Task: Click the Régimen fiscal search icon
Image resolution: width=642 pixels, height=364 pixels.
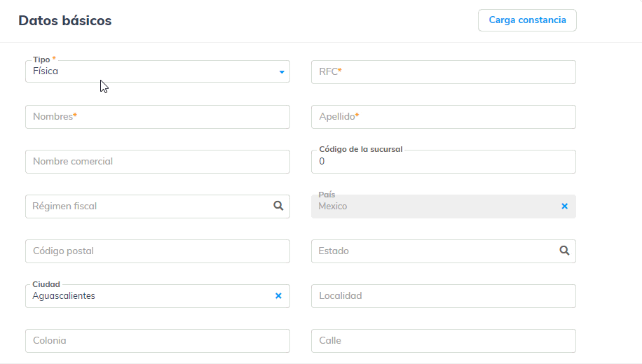Action: [x=278, y=206]
